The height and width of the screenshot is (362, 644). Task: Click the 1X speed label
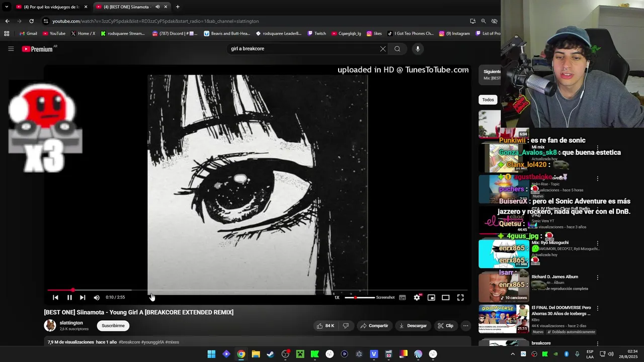pos(337,297)
